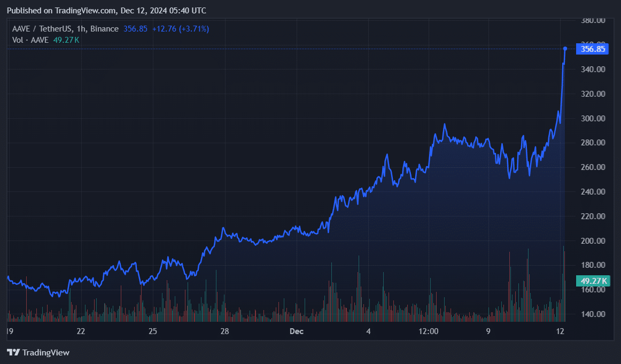Click the 49.27K volume value badge
Screen dimensions: 621x364
click(x=593, y=280)
